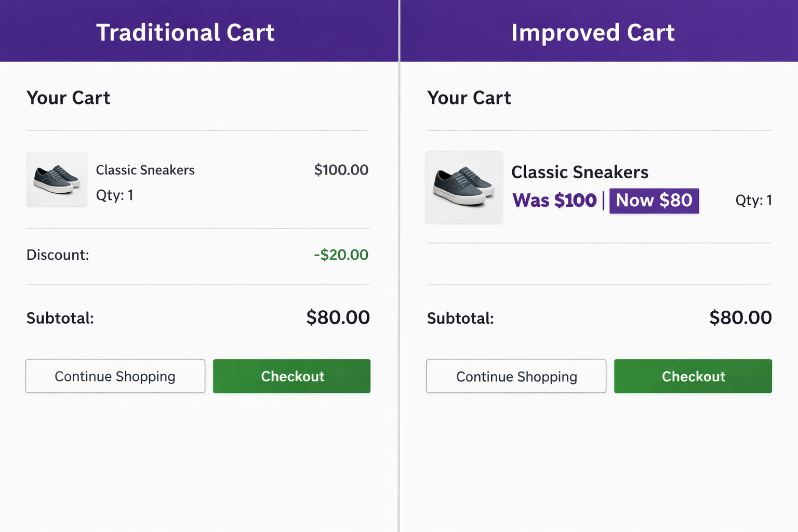
Task: Click the Classic Sneakers thumbnail in Traditional Cart
Action: [57, 180]
